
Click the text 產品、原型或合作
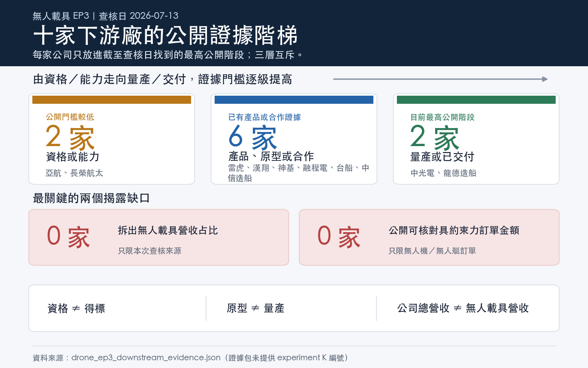271,156
